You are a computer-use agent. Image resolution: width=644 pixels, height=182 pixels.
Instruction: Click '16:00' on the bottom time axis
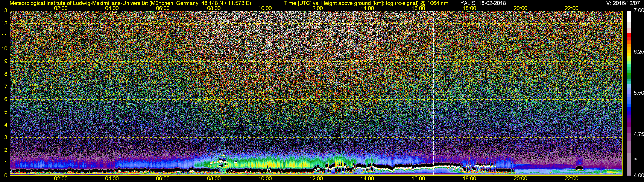click(418, 179)
